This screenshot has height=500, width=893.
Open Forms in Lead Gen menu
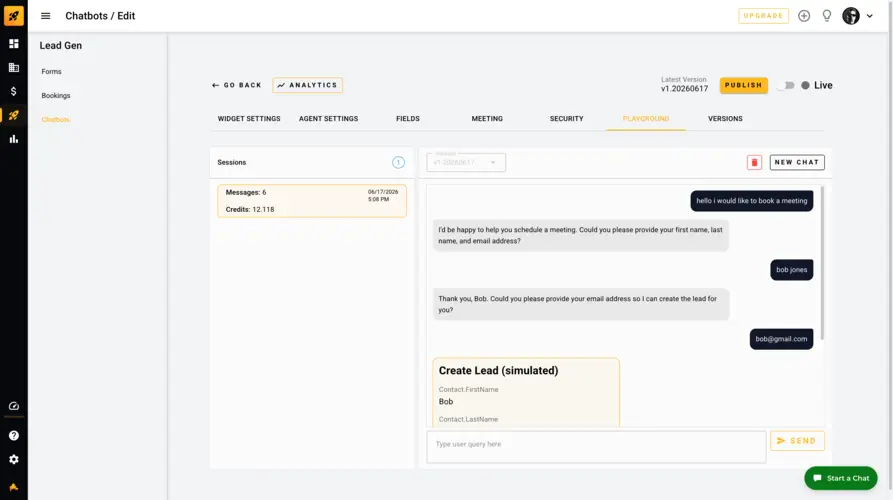coord(51,72)
